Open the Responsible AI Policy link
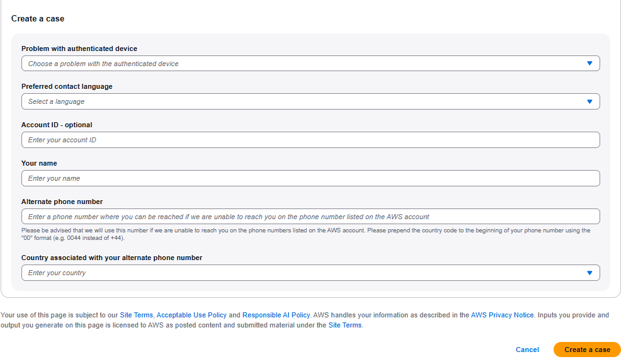 click(x=276, y=315)
